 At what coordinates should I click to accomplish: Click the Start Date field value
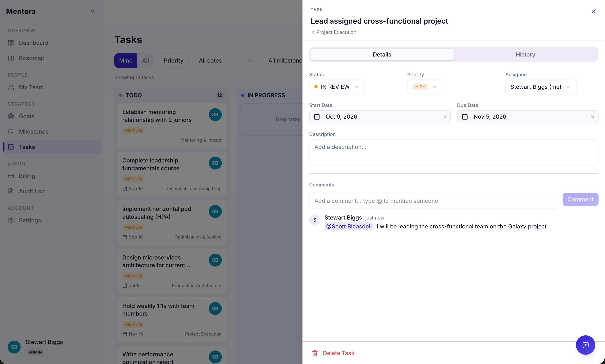pos(341,116)
